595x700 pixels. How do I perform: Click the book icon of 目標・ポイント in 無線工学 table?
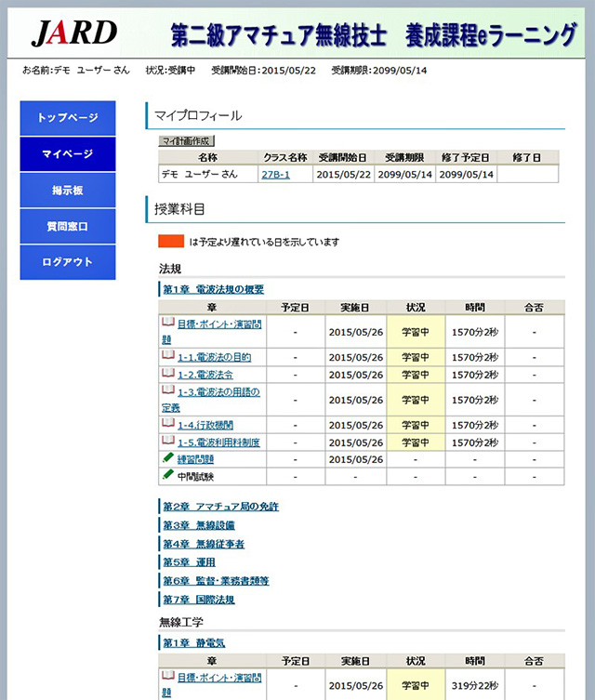[168, 676]
